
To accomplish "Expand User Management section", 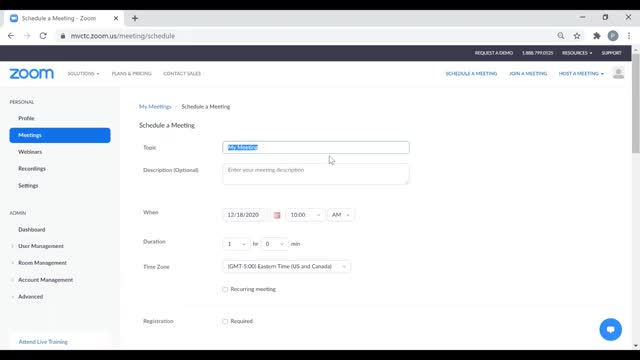I will click(x=41, y=246).
